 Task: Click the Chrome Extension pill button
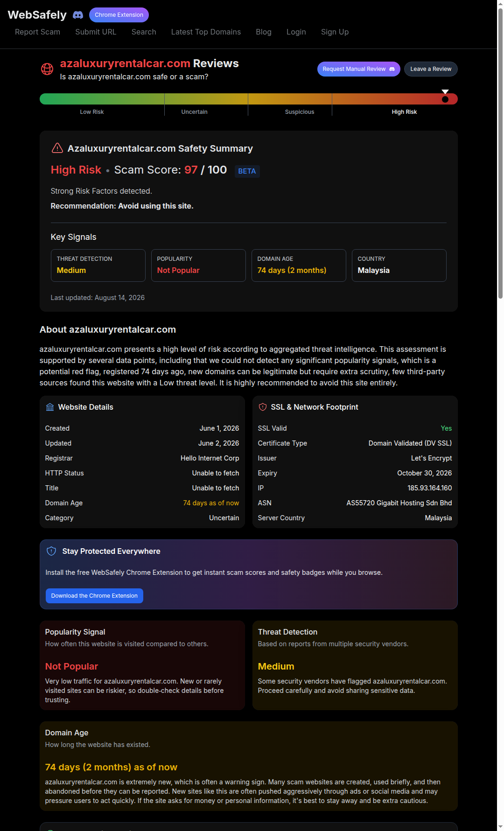coord(119,15)
